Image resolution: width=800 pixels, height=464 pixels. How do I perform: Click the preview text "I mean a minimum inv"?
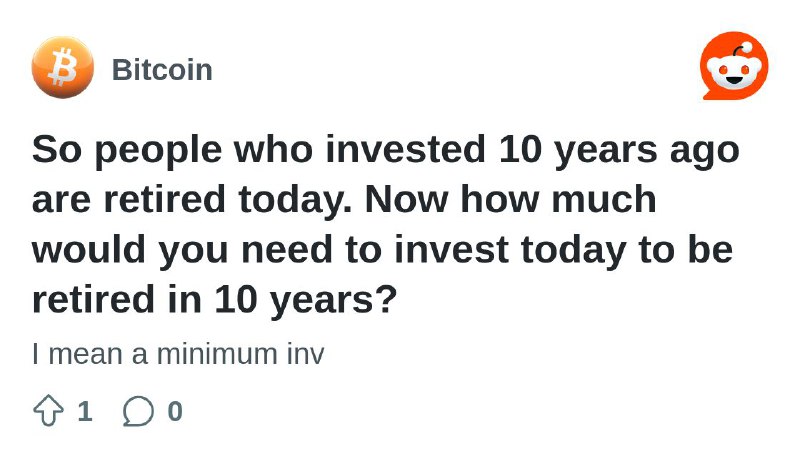pyautogui.click(x=178, y=354)
